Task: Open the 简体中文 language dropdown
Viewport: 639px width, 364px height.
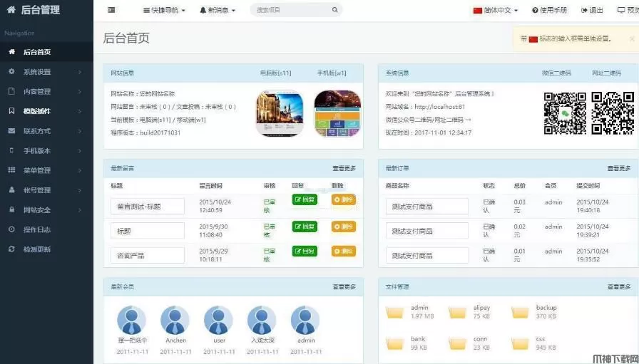Action: (x=497, y=10)
